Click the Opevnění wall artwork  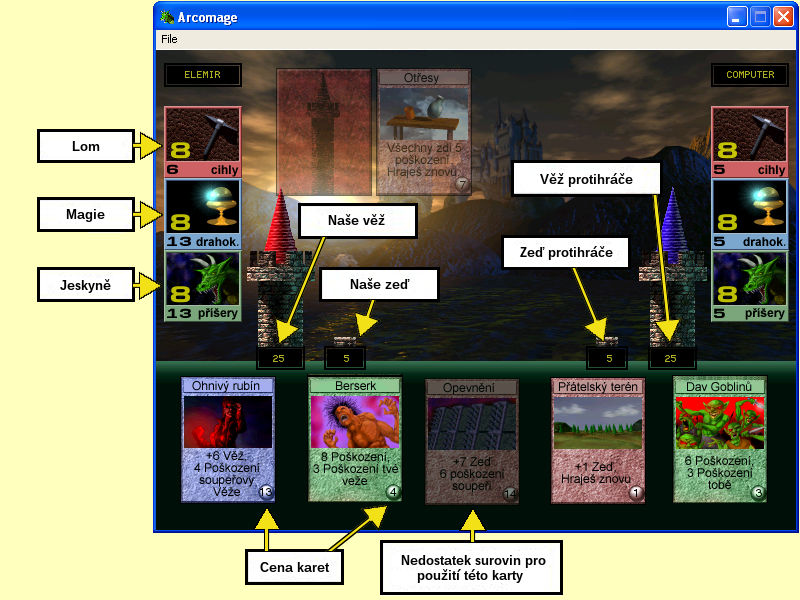click(472, 424)
